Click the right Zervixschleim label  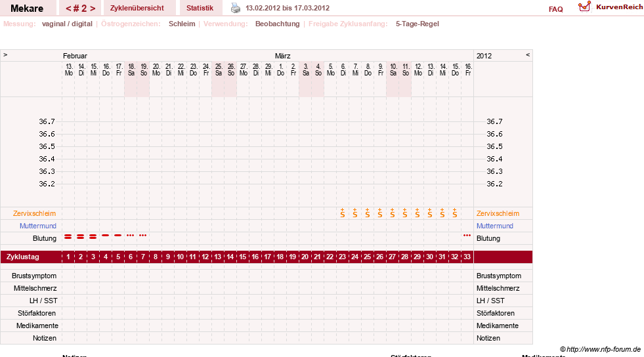(498, 213)
